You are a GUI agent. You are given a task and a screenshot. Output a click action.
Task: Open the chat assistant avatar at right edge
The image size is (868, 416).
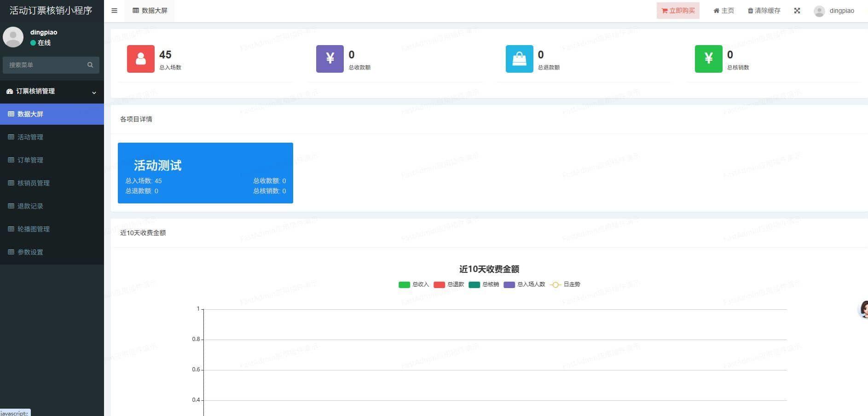(x=863, y=309)
